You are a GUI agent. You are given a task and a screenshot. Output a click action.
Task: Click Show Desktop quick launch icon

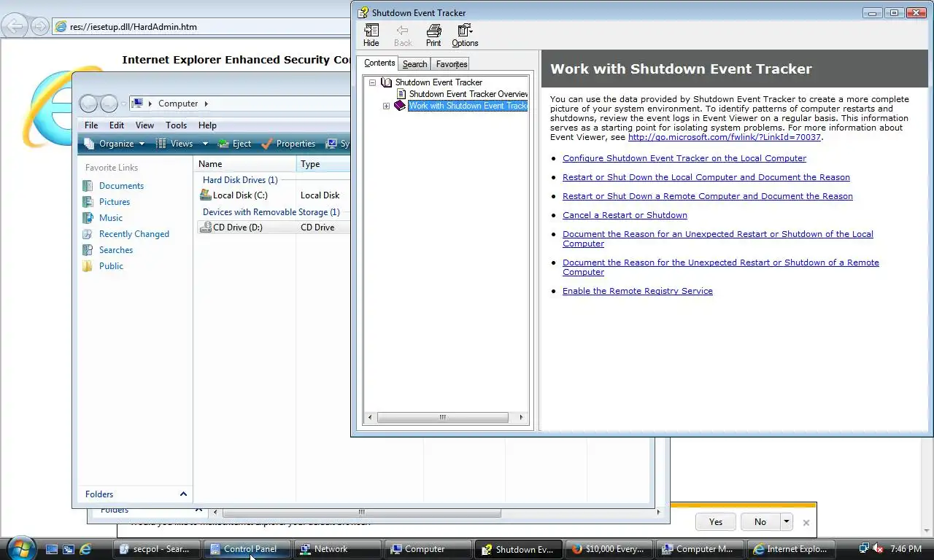coord(52,549)
